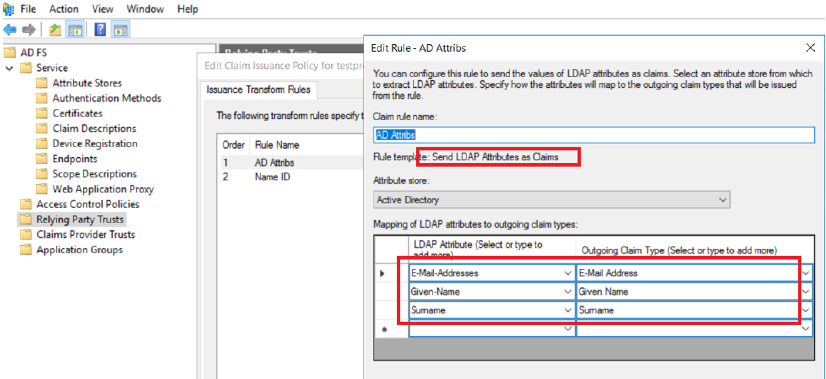826x379 pixels.
Task: Open the empty new-row LDAP attribute dropdown
Action: click(x=567, y=328)
